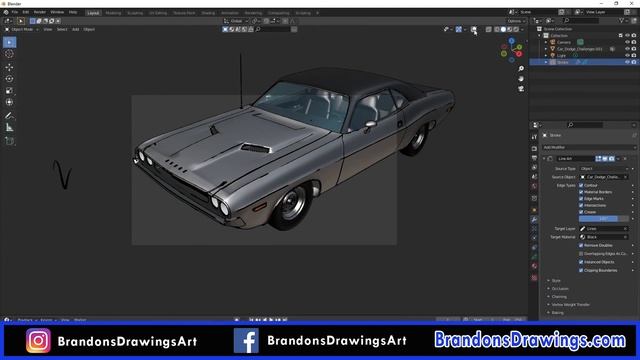Open the File menu

(15, 12)
